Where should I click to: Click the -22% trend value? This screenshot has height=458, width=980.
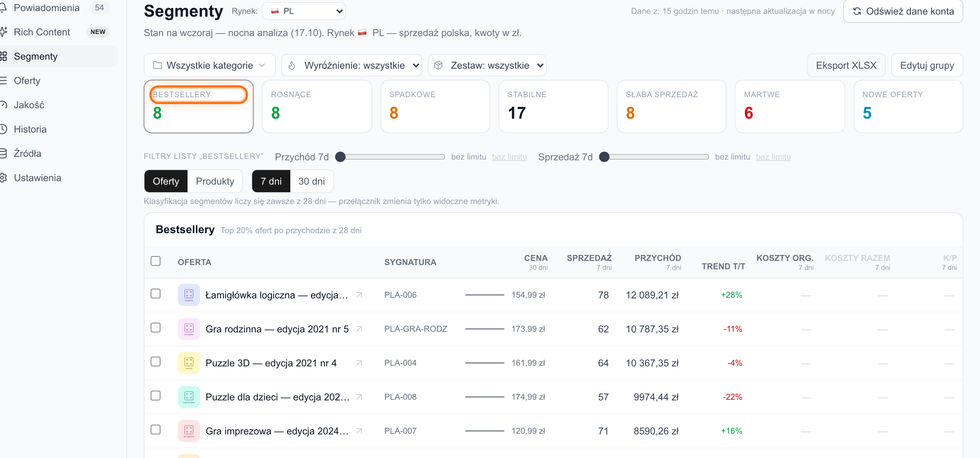(732, 397)
